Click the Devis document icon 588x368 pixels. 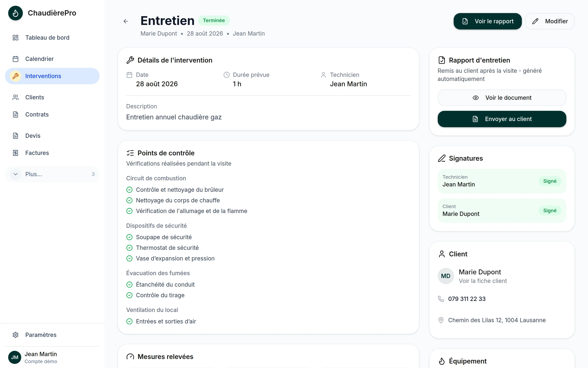[x=16, y=136]
